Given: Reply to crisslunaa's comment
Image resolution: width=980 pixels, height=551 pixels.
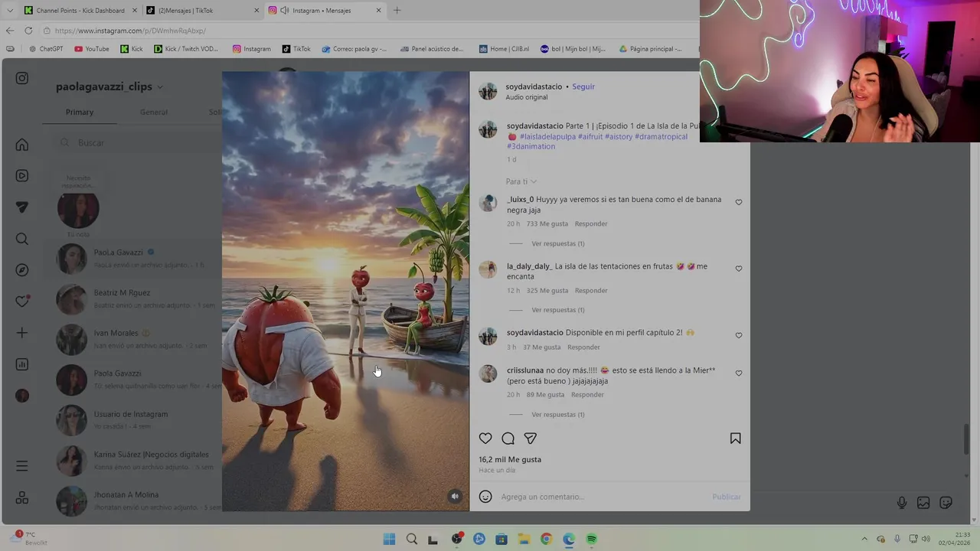Looking at the screenshot, I should click(x=588, y=395).
